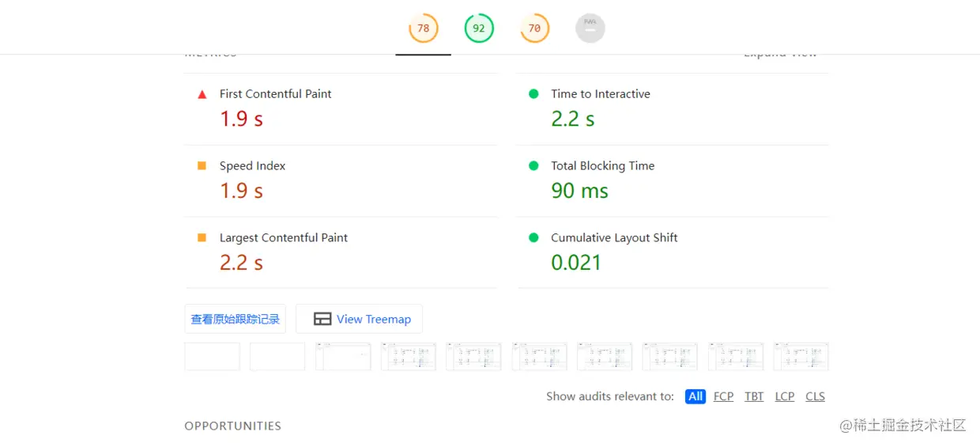Click the 90 ms Total Blocking Time value
This screenshot has height=447, width=980.
[x=579, y=191]
